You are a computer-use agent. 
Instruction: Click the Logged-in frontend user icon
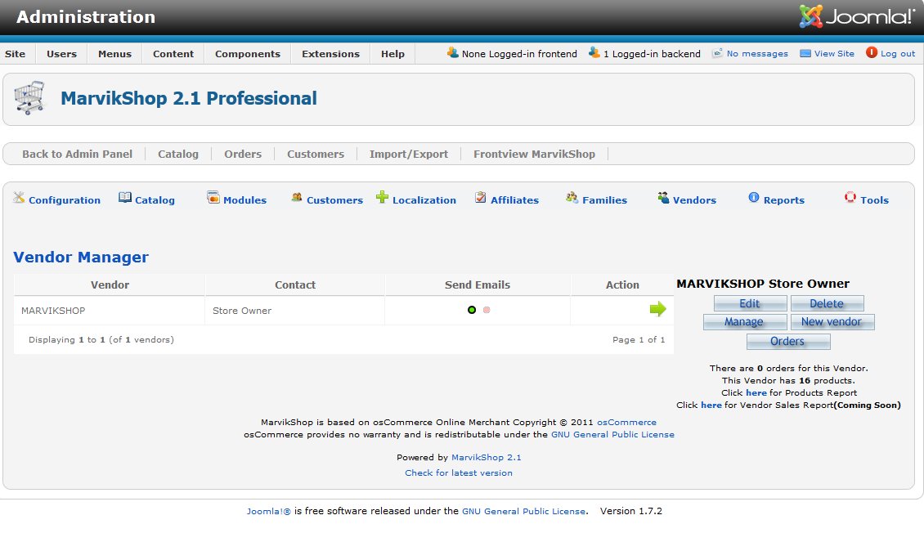(452, 52)
